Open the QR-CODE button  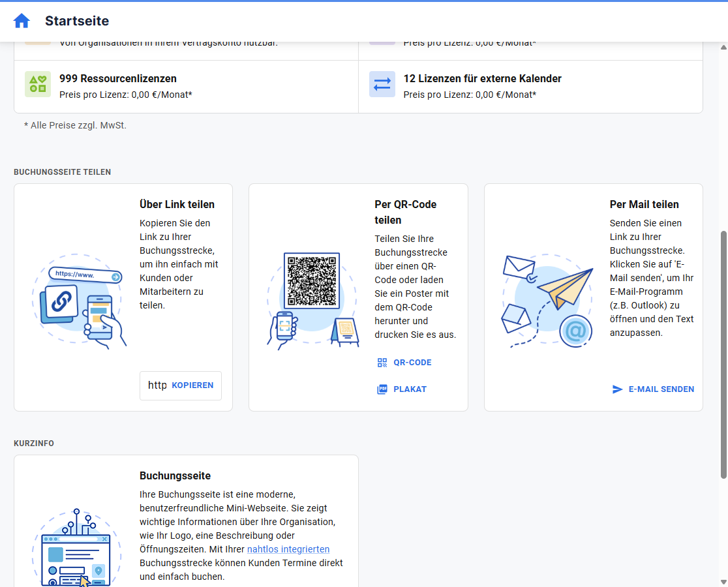coord(404,363)
